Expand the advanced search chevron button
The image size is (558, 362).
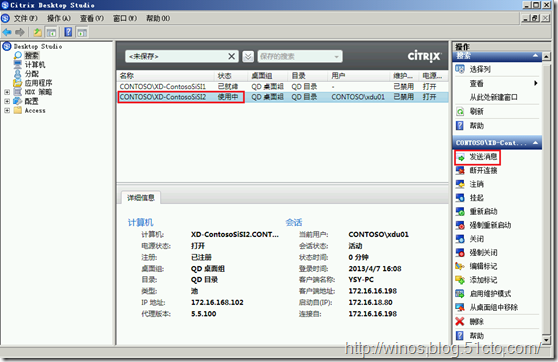(x=248, y=56)
